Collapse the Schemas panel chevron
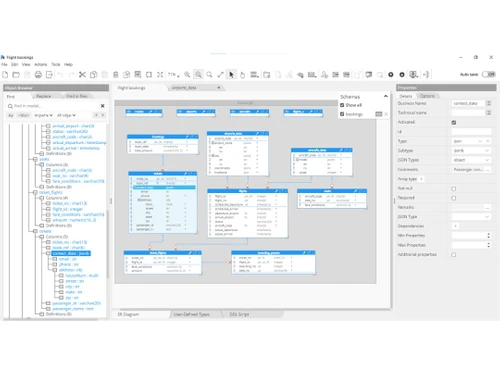 coord(386,96)
